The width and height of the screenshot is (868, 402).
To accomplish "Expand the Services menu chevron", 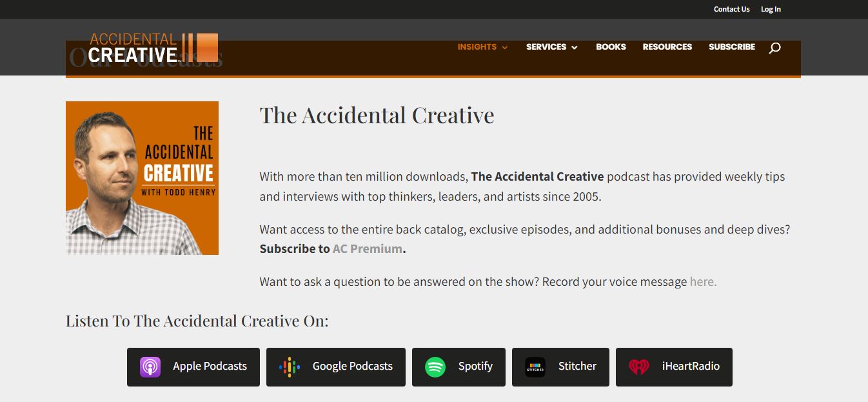I will tap(574, 47).
